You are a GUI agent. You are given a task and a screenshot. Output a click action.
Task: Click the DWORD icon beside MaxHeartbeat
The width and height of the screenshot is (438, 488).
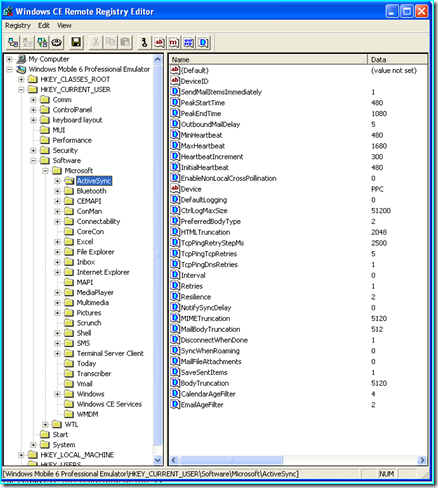pos(175,145)
